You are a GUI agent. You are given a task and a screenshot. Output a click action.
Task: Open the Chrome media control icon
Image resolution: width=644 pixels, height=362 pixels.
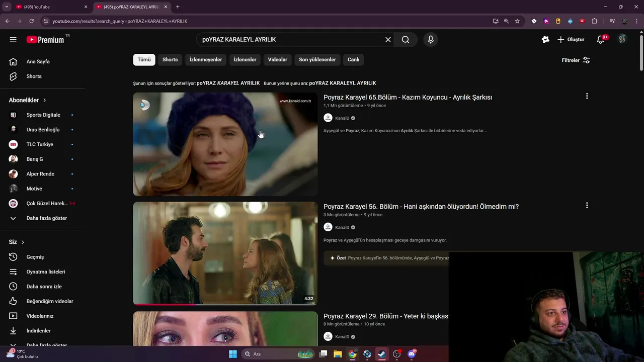pos(612,21)
